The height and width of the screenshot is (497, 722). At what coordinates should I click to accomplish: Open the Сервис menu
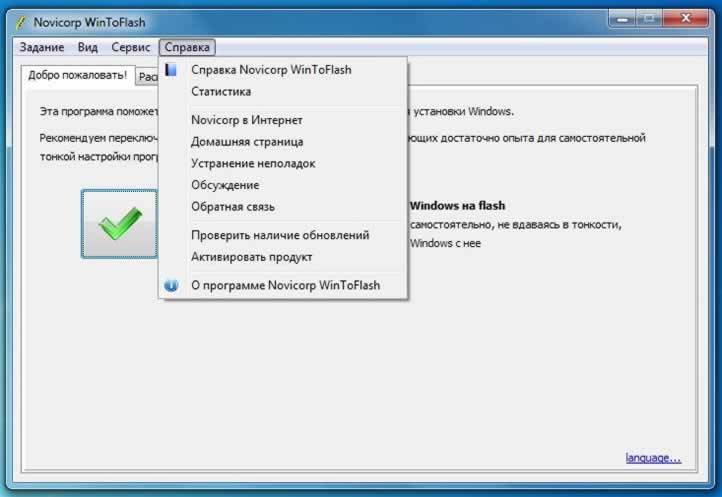[131, 47]
